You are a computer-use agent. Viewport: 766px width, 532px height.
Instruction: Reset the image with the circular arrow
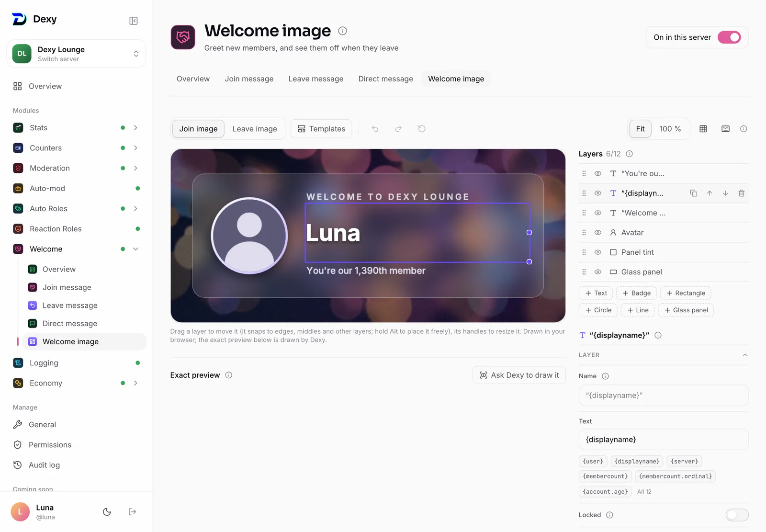pyautogui.click(x=422, y=129)
